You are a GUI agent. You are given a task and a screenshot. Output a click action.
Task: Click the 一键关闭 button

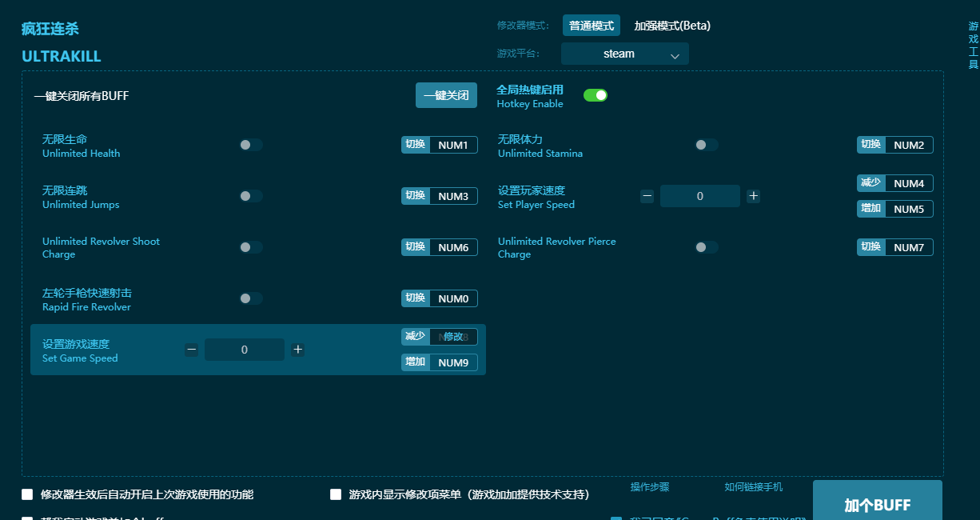tap(446, 94)
